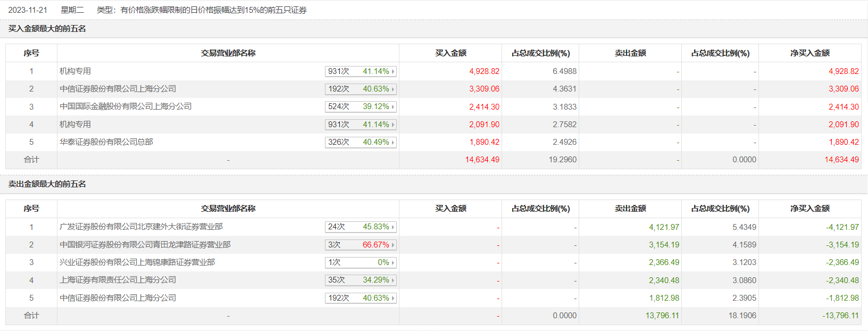Click the arrow icon next to red 66.67%

point(393,245)
